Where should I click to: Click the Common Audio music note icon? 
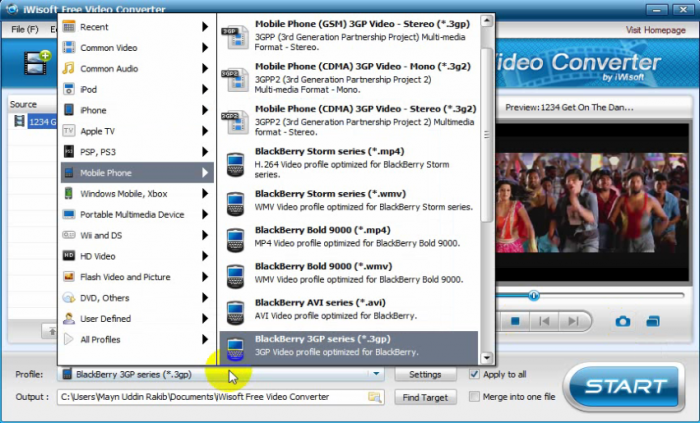click(69, 68)
